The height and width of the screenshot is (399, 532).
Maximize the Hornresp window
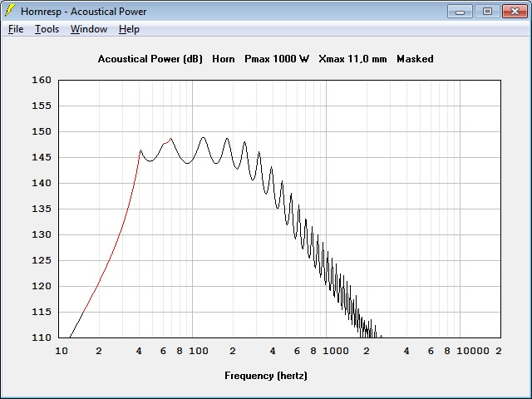487,12
